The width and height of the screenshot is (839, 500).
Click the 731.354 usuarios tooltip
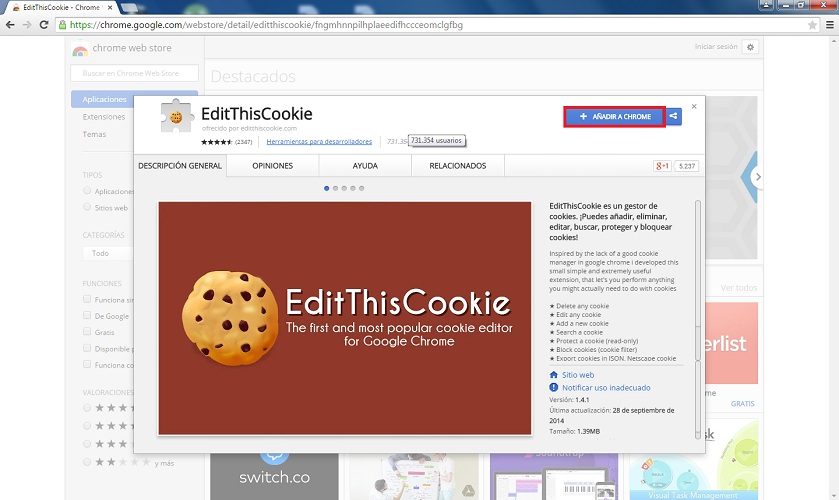tap(437, 141)
